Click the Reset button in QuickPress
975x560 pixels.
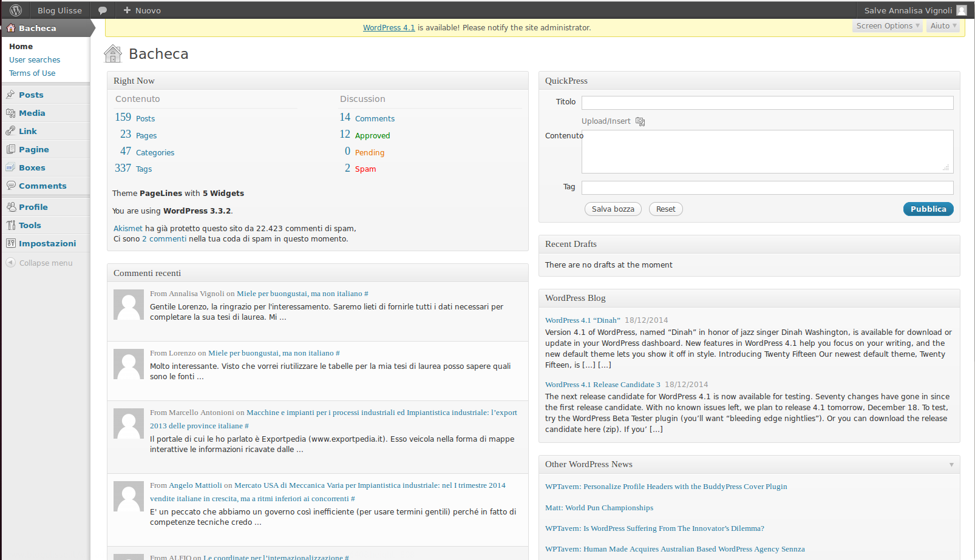coord(665,209)
